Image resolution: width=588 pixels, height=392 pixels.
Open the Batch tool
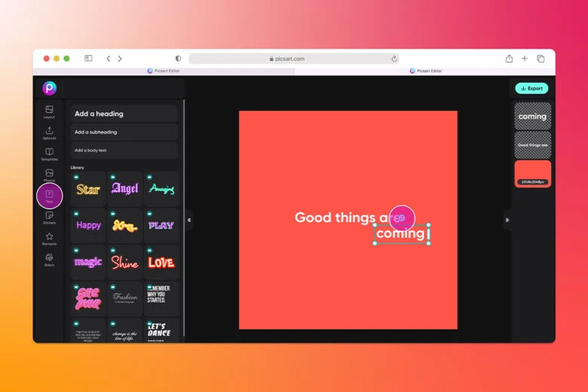coord(49,259)
